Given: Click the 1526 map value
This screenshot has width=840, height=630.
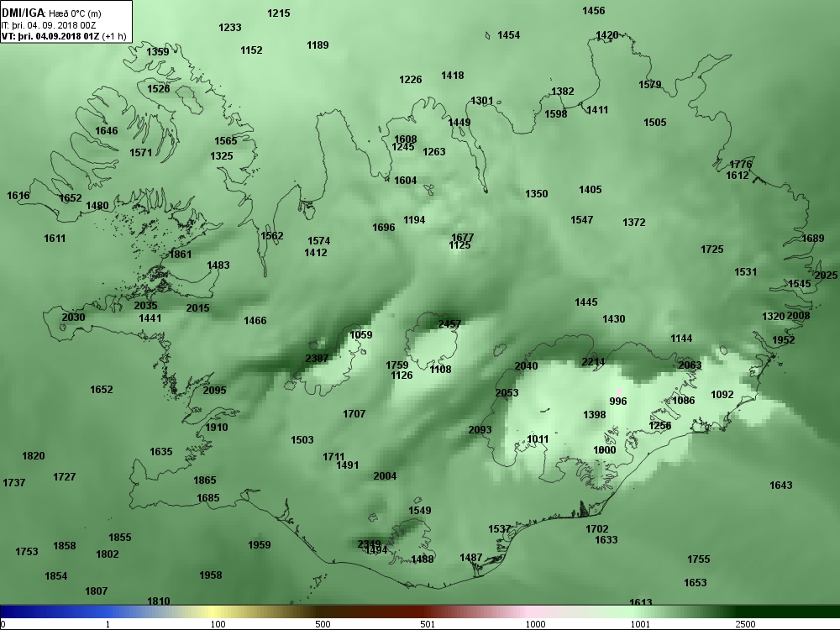Looking at the screenshot, I should [x=159, y=88].
